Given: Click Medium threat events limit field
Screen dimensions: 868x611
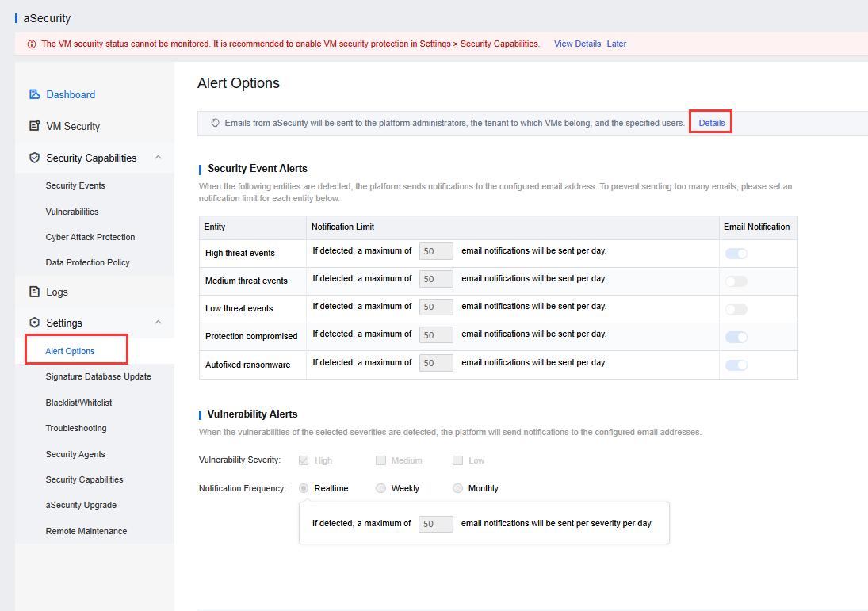Looking at the screenshot, I should tap(436, 279).
